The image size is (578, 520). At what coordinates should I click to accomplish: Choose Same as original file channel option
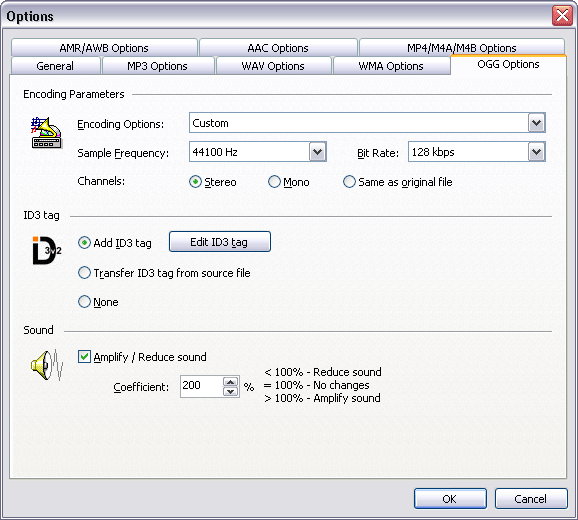pos(349,182)
